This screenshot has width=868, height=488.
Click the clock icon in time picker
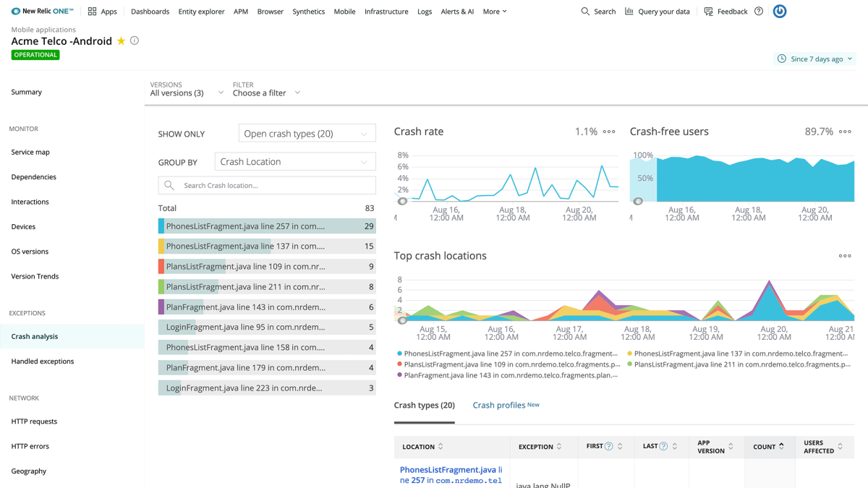coord(782,59)
